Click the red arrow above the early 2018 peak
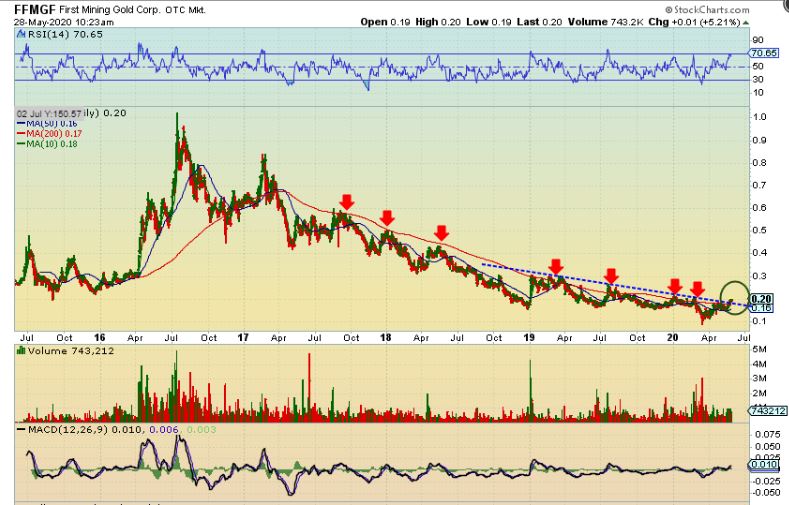This screenshot has height=505, width=789. 386,218
